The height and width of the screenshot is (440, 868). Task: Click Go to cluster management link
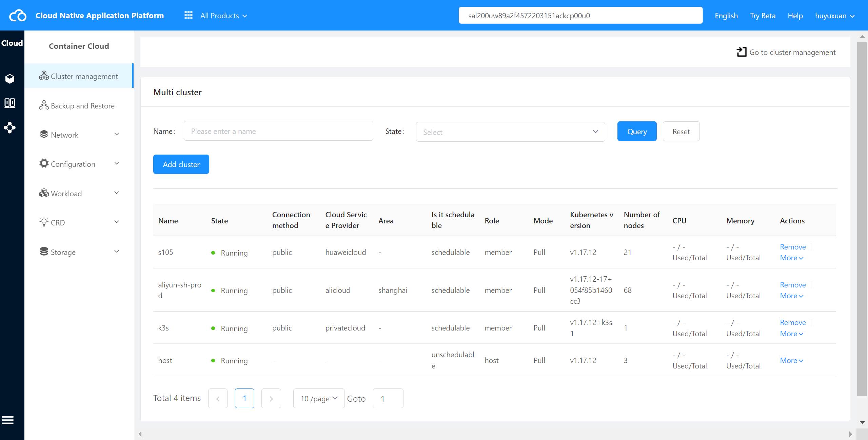786,52
